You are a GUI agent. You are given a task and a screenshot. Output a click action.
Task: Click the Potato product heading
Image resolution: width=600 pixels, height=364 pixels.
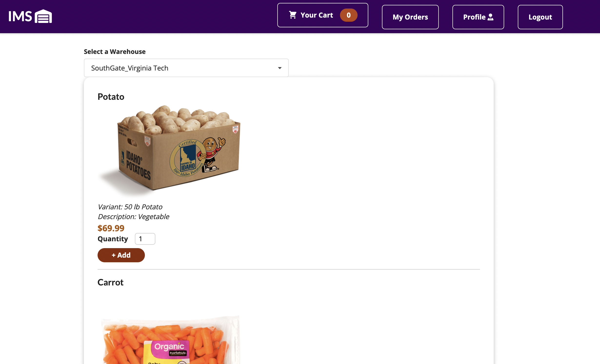click(111, 97)
